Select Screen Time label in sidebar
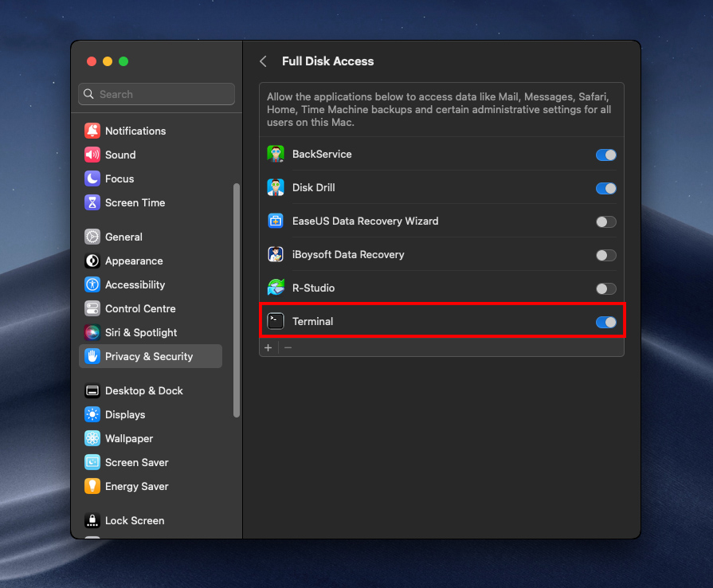 click(135, 202)
